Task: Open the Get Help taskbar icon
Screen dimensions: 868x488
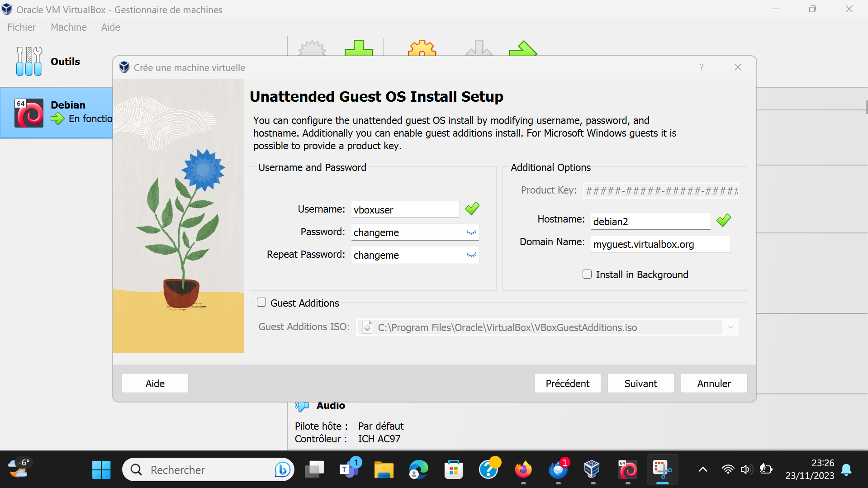Action: [489, 469]
